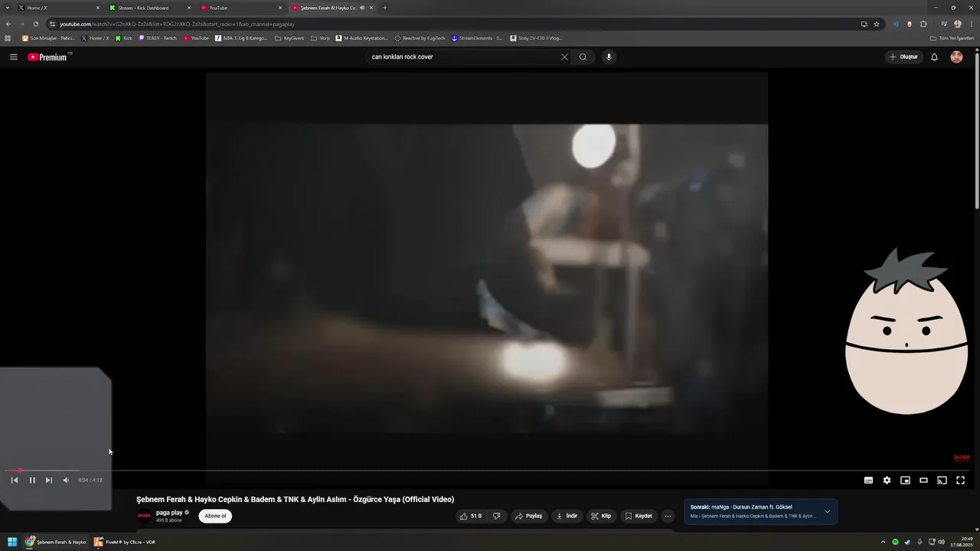Viewport: 980px width, 551px height.
Task: Open the Oluştur create menu
Action: (x=903, y=57)
